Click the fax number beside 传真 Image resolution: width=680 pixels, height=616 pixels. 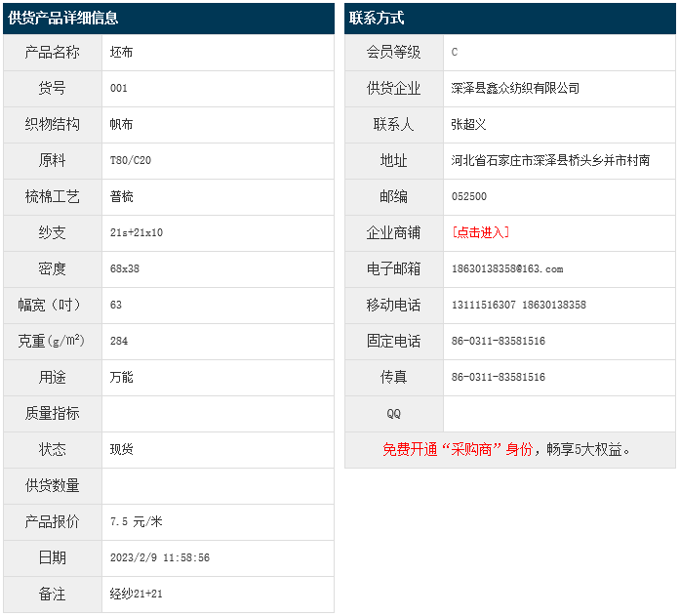pos(498,377)
